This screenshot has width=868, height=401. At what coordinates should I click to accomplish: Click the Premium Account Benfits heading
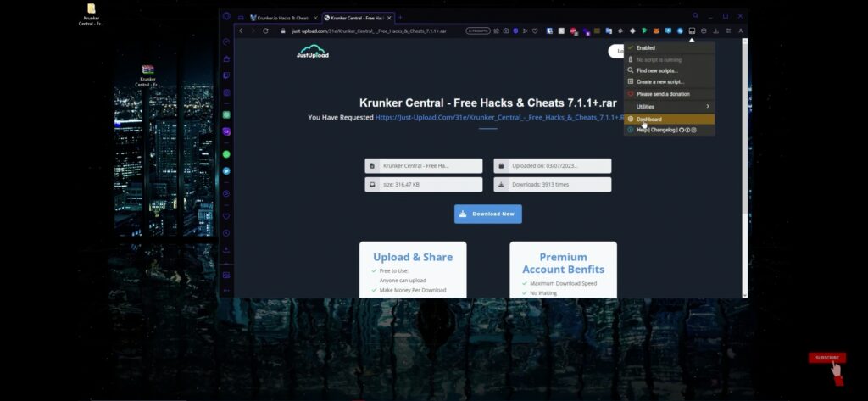pos(563,263)
